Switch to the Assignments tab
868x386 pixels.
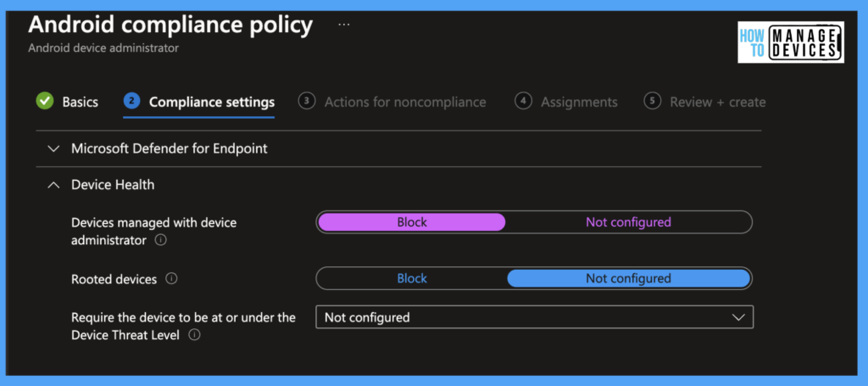tap(579, 103)
